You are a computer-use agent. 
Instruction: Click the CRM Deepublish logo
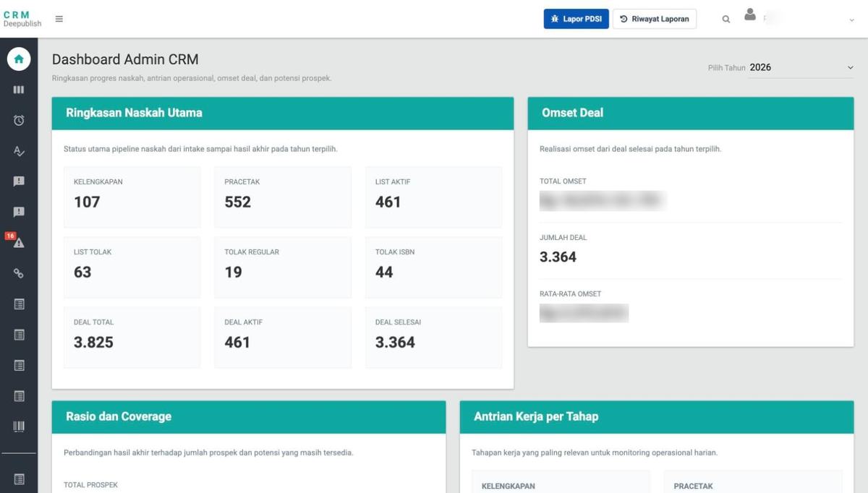point(22,19)
